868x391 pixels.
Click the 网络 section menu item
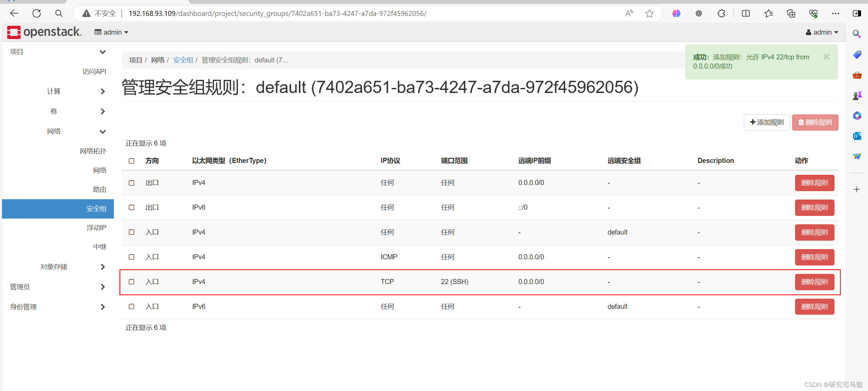tap(53, 131)
